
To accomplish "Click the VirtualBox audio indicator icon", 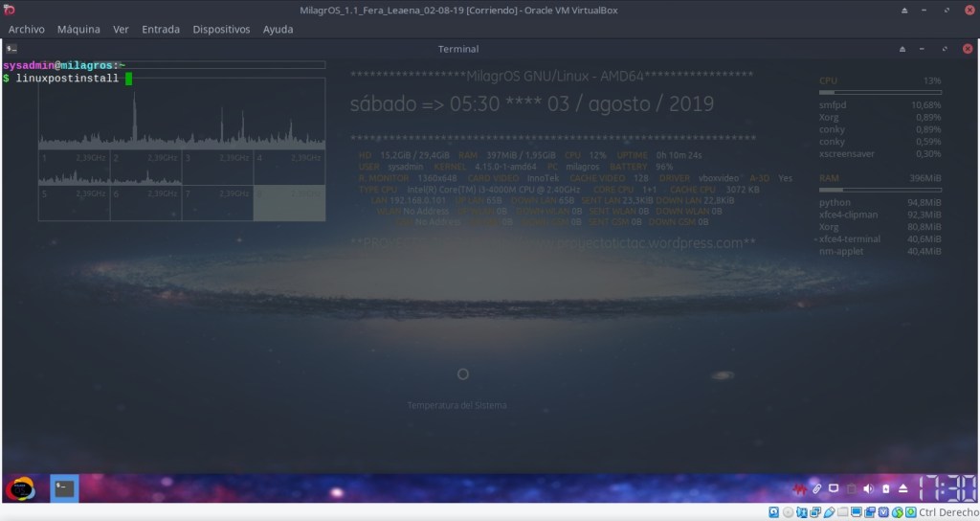I will [802, 512].
